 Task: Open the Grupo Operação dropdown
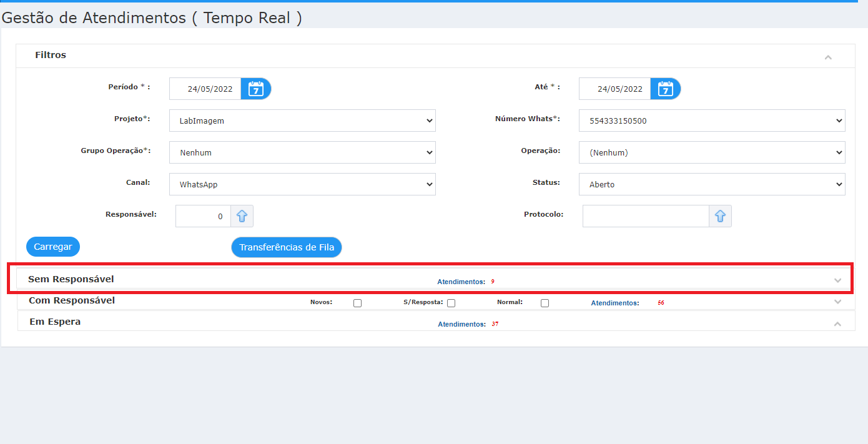pos(302,152)
